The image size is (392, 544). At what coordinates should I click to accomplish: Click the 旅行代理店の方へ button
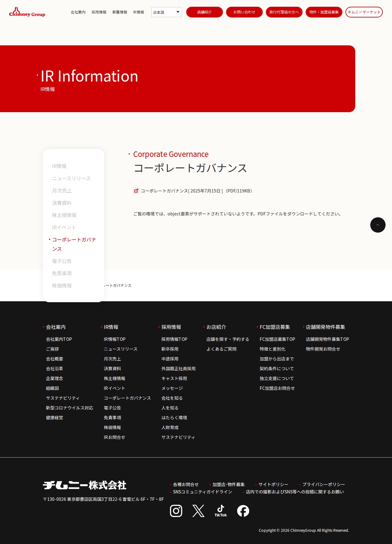point(284,12)
